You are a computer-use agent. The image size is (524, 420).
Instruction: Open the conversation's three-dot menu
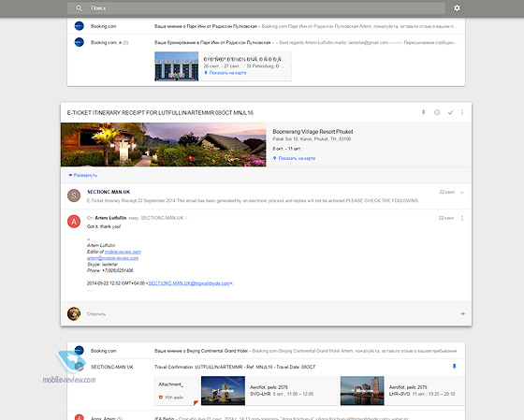click(x=462, y=112)
